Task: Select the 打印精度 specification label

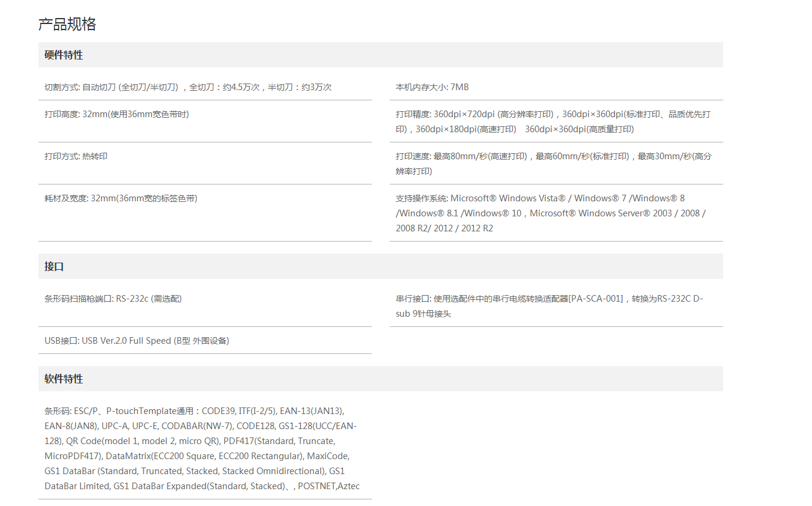Action: click(413, 114)
